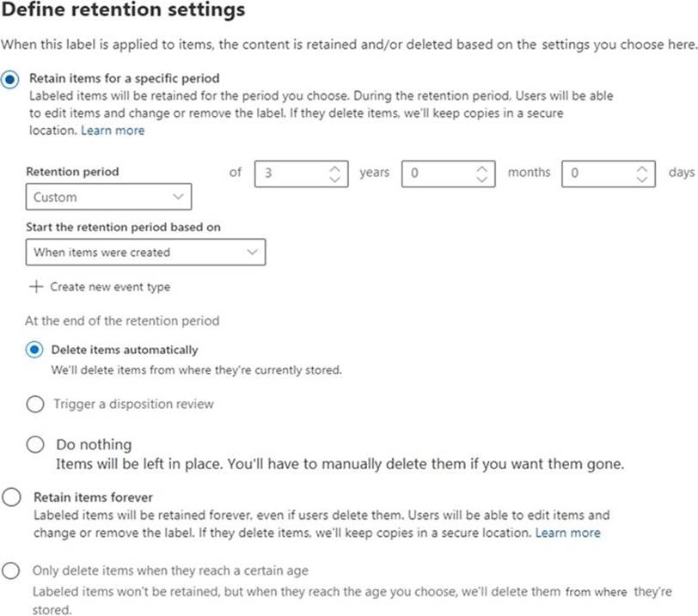Open Learn more link under specific period
The width and height of the screenshot is (698, 616).
point(113,131)
